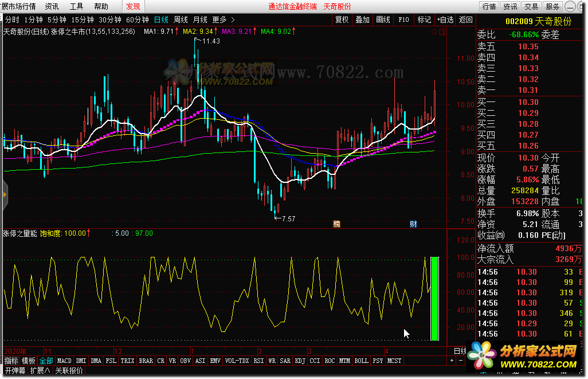
Task: Select the KDJ indicator
Action: pyautogui.click(x=300, y=361)
